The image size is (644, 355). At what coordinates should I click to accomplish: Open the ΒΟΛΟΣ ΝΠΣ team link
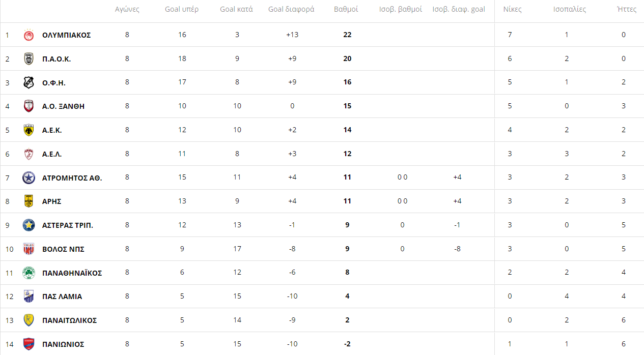63,249
